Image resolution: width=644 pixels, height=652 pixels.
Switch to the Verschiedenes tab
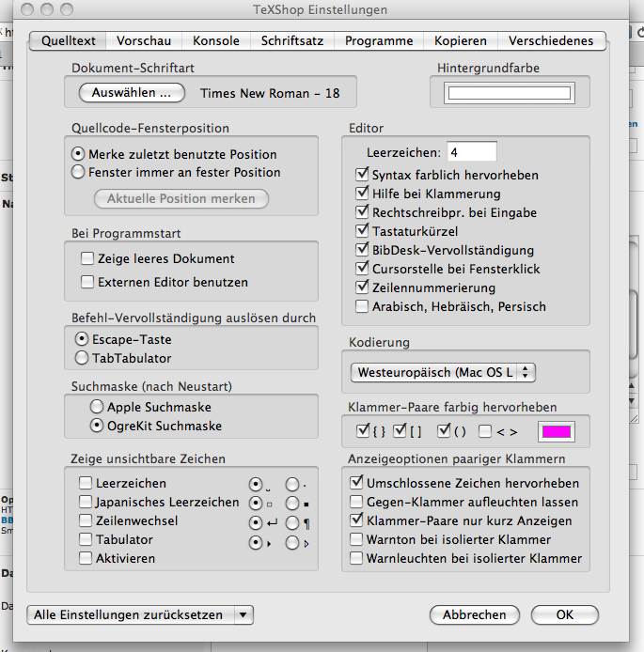pos(551,40)
